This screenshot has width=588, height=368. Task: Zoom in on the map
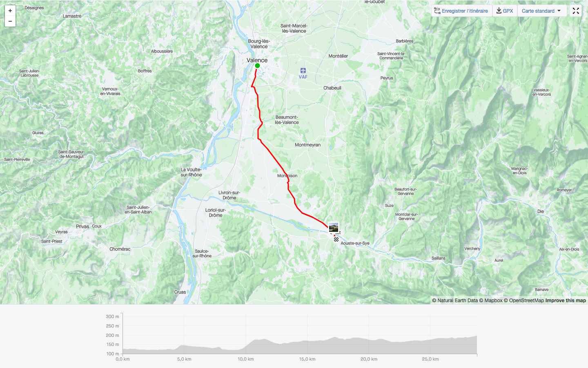tap(10, 11)
